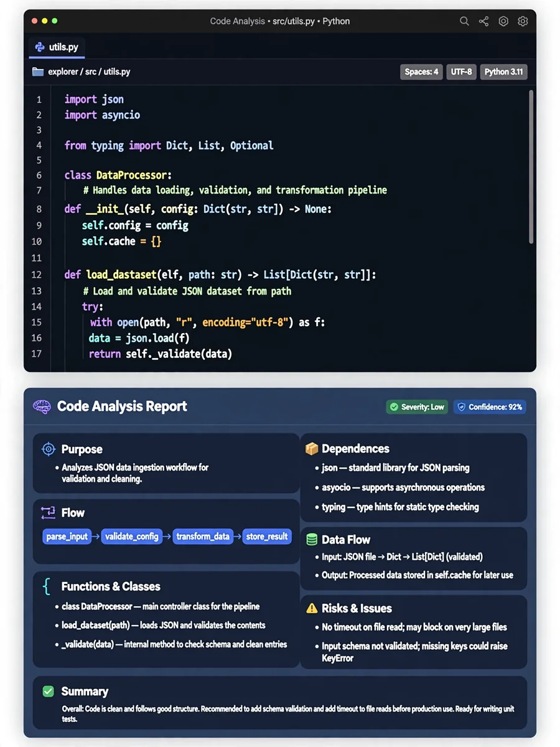This screenshot has height=747, width=560.
Task: Click the 'data = json.load(f)' line
Action: pos(139,338)
